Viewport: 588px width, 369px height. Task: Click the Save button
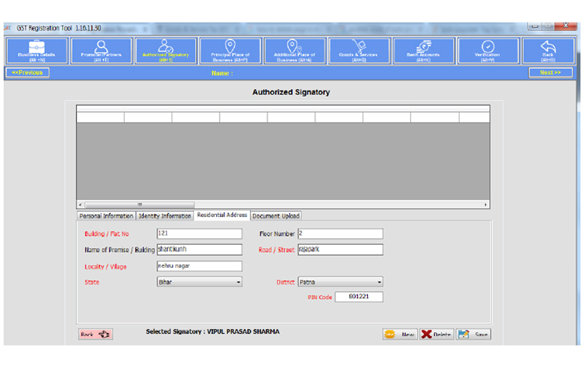[x=474, y=334]
